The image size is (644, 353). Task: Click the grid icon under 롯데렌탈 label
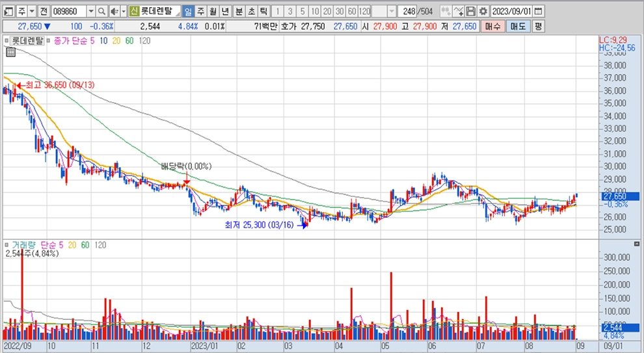7,40
